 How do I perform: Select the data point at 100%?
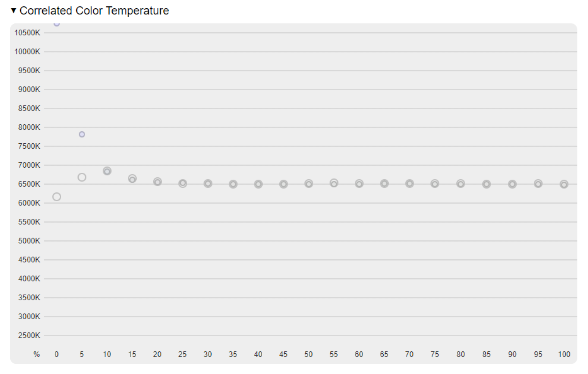tap(564, 184)
